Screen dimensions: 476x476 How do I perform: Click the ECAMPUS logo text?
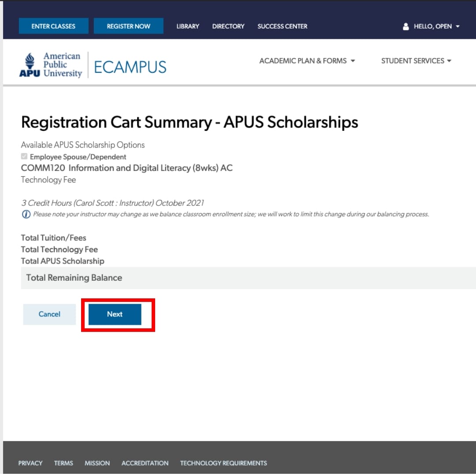pos(130,67)
